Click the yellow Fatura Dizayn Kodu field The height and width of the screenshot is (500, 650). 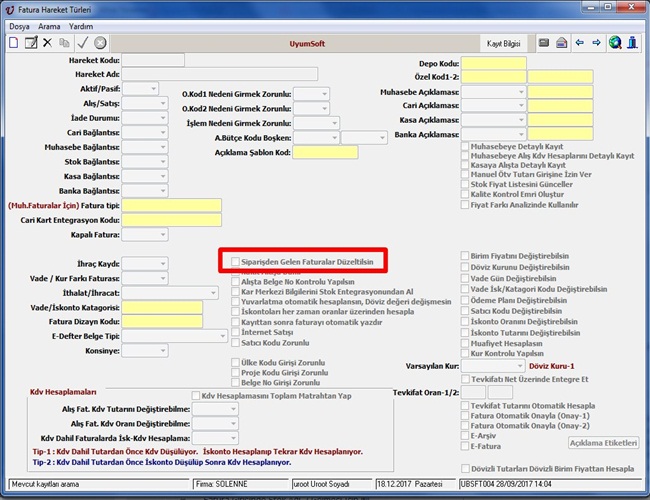[x=162, y=321]
